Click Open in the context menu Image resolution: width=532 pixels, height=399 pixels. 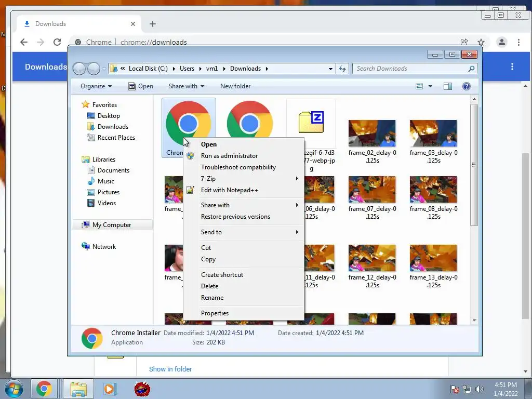click(209, 144)
